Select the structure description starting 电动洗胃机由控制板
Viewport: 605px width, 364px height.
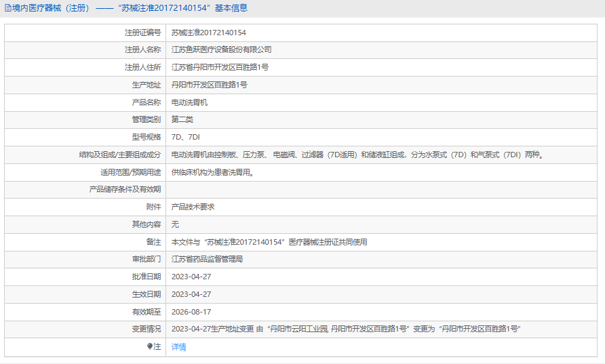coord(357,155)
